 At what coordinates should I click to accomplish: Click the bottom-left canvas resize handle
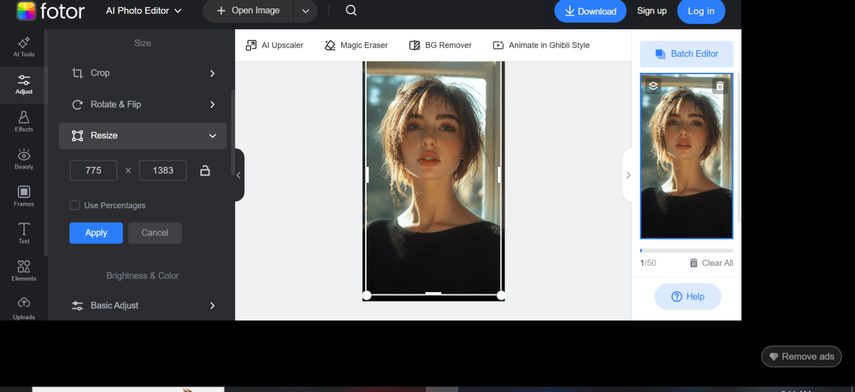[366, 295]
